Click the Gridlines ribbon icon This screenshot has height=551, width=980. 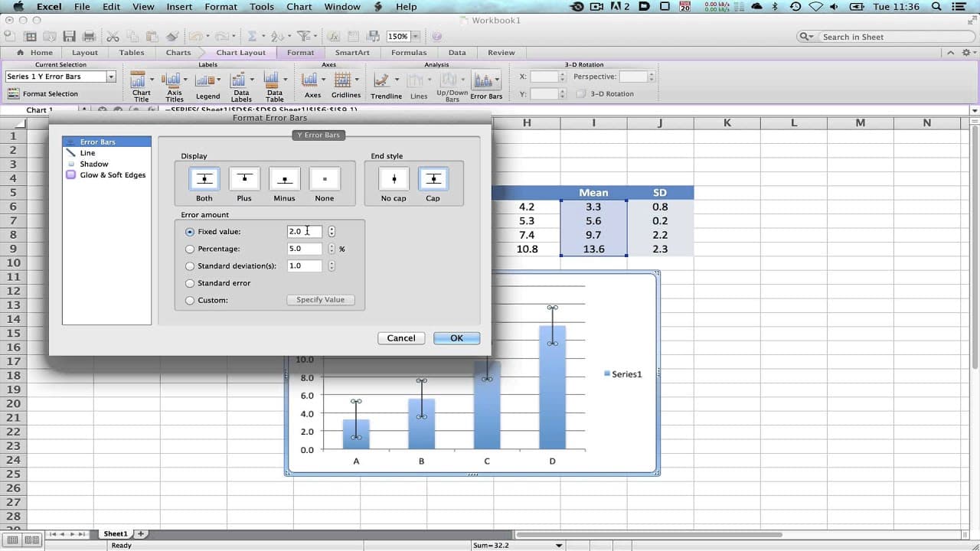tap(342, 79)
